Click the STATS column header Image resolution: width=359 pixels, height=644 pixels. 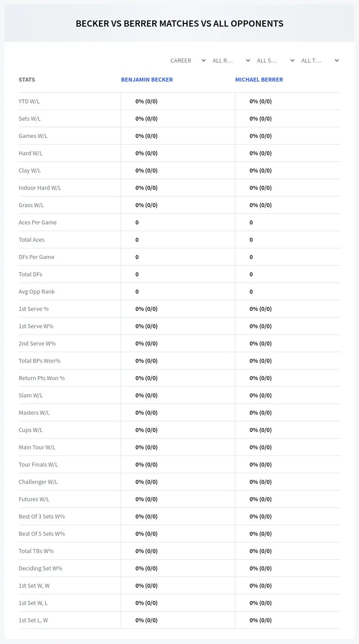coord(27,80)
